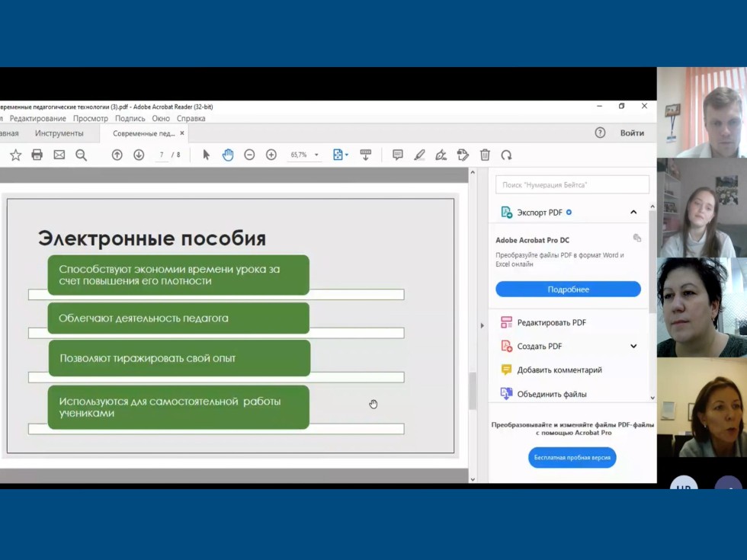Switch to the Инструменты tab
This screenshot has width=747, height=560.
pyautogui.click(x=59, y=133)
